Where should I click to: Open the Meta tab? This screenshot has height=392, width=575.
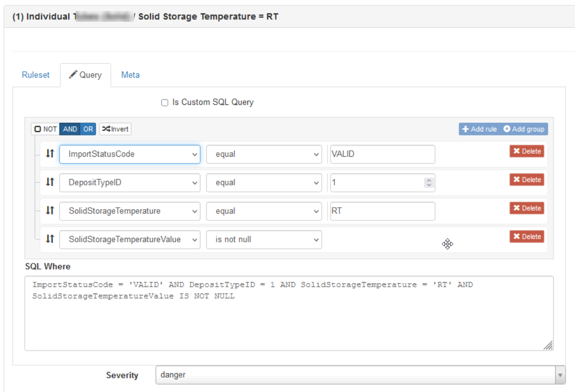130,75
